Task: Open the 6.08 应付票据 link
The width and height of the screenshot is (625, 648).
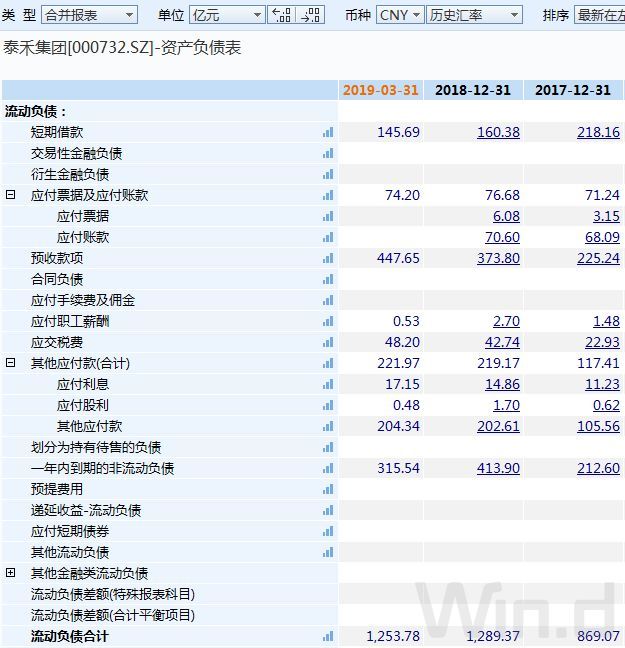Action: (x=506, y=216)
